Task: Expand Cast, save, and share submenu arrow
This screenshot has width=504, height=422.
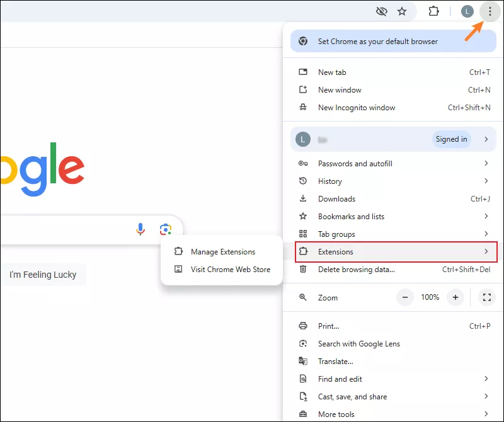Action: click(486, 396)
